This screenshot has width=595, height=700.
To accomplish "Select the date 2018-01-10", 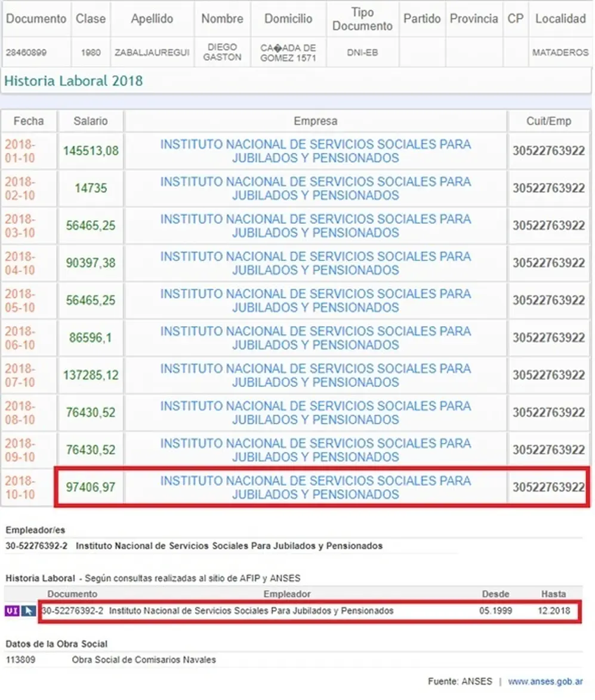I will 20,151.
